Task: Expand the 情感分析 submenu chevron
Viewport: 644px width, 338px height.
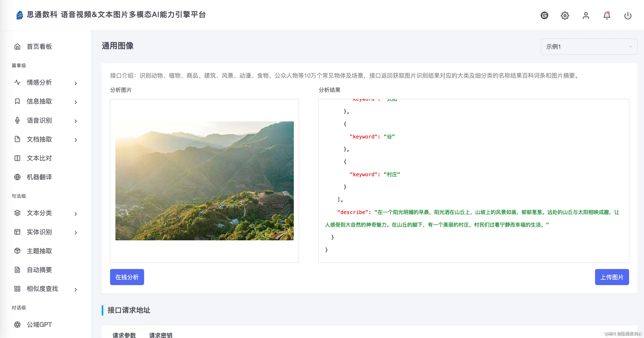Action: point(76,83)
